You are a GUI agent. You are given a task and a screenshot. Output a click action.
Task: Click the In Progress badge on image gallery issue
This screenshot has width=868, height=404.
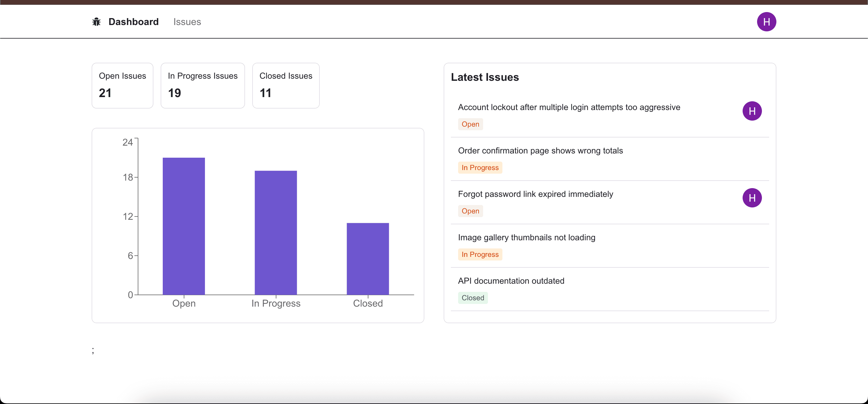pyautogui.click(x=480, y=254)
